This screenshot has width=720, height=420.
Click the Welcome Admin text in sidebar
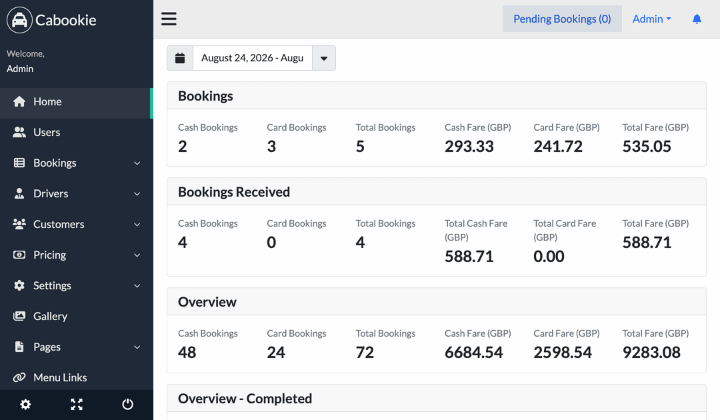[25, 61]
